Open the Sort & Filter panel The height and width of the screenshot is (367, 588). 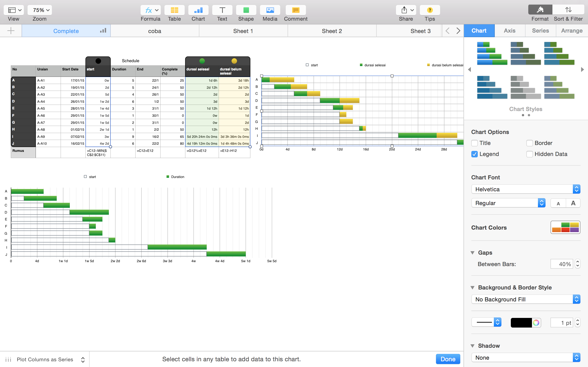point(568,10)
